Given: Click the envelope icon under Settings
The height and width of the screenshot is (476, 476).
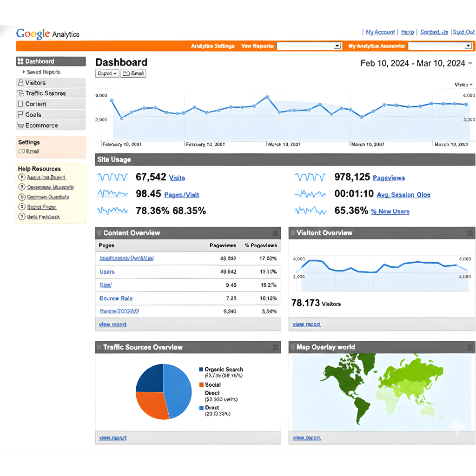Looking at the screenshot, I should pos(21,151).
